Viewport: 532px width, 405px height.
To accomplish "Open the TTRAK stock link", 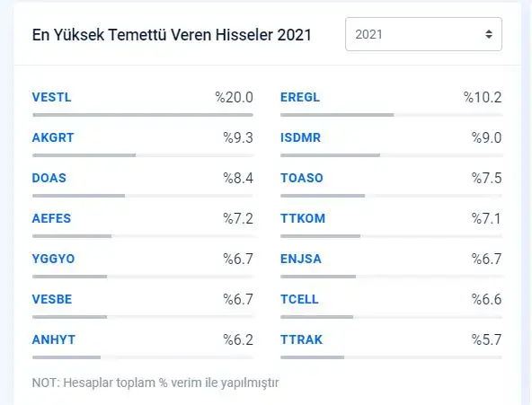I will pyautogui.click(x=301, y=339).
